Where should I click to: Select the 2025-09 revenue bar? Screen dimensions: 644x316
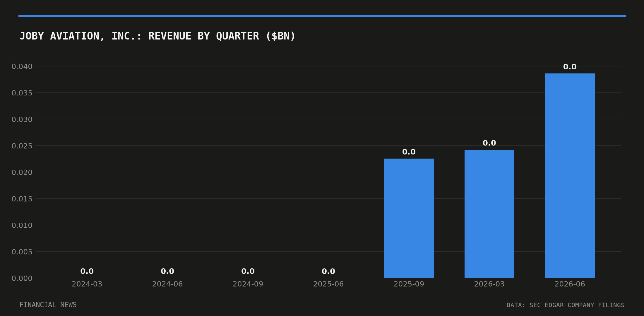tap(409, 218)
